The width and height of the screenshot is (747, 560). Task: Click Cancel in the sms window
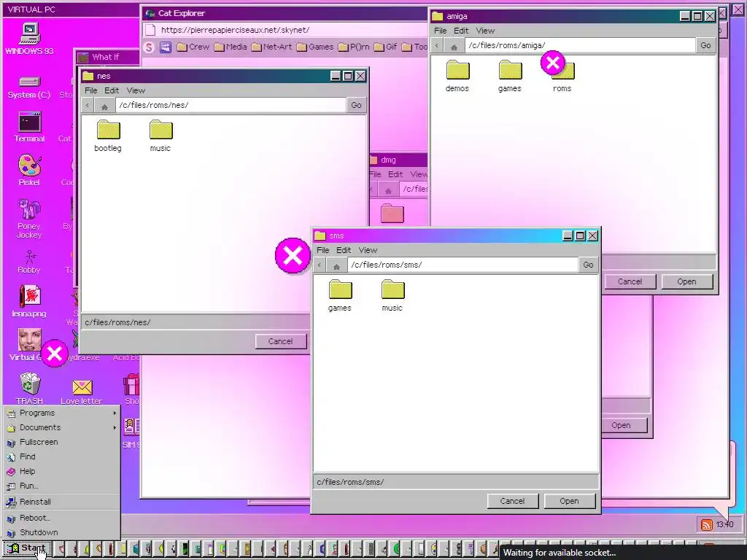tap(513, 502)
